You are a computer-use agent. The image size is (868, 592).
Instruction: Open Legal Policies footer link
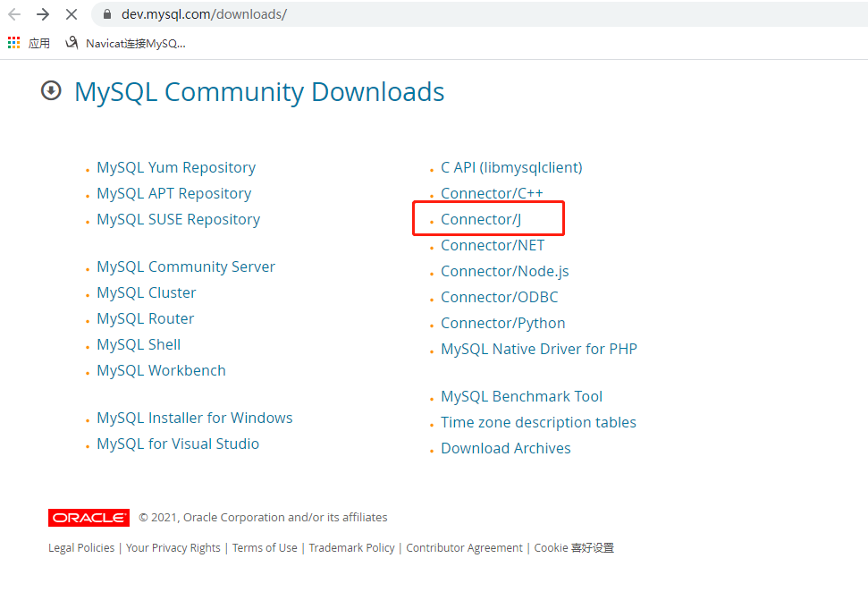(80, 547)
